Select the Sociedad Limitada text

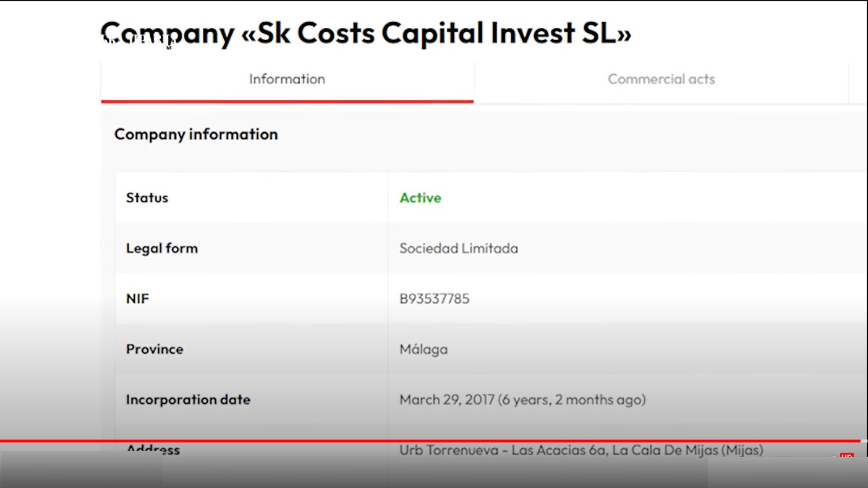pyautogui.click(x=459, y=249)
